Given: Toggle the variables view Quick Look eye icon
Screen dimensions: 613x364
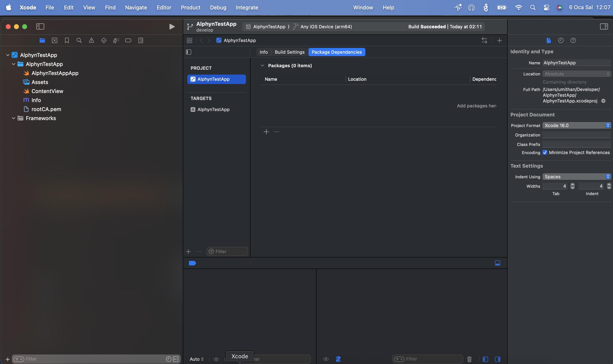Looking at the screenshot, I should click(x=216, y=359).
